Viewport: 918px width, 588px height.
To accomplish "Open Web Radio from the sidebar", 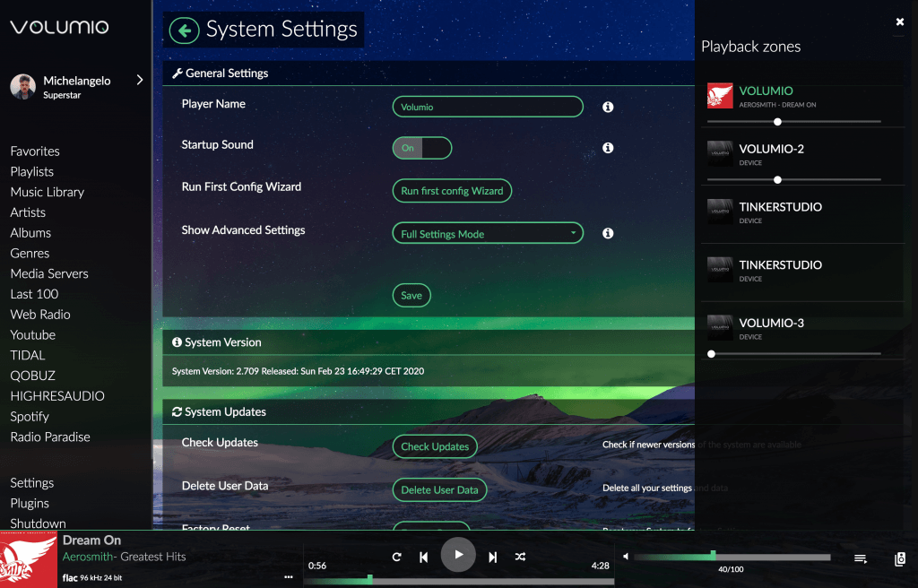I will (x=40, y=314).
